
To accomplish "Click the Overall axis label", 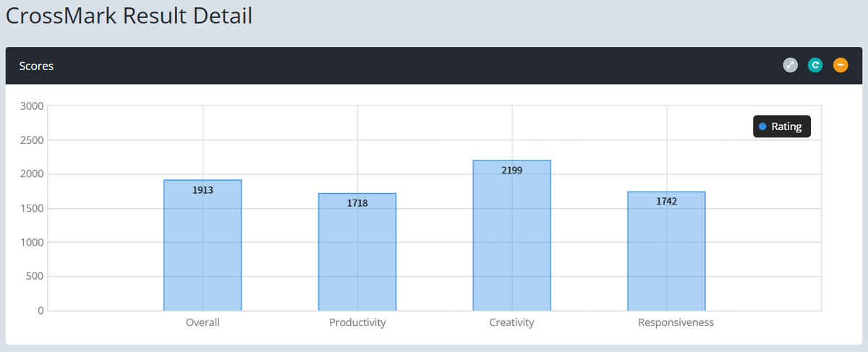I will coord(203,322).
